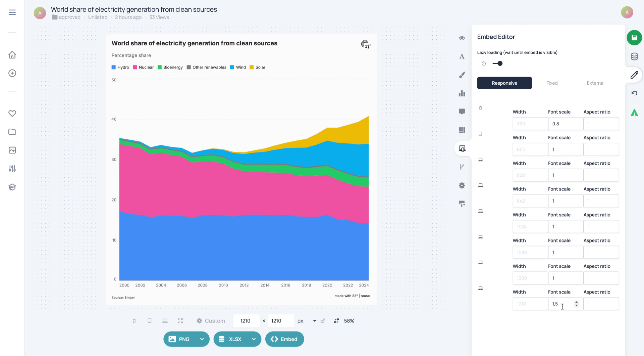Viewport: 644px width, 356px height.
Task: Go to Home in the sidebar
Action: [x=12, y=55]
